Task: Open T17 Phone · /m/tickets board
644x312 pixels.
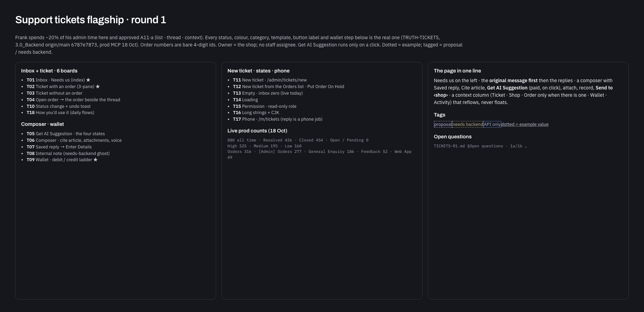Action: click(278, 119)
